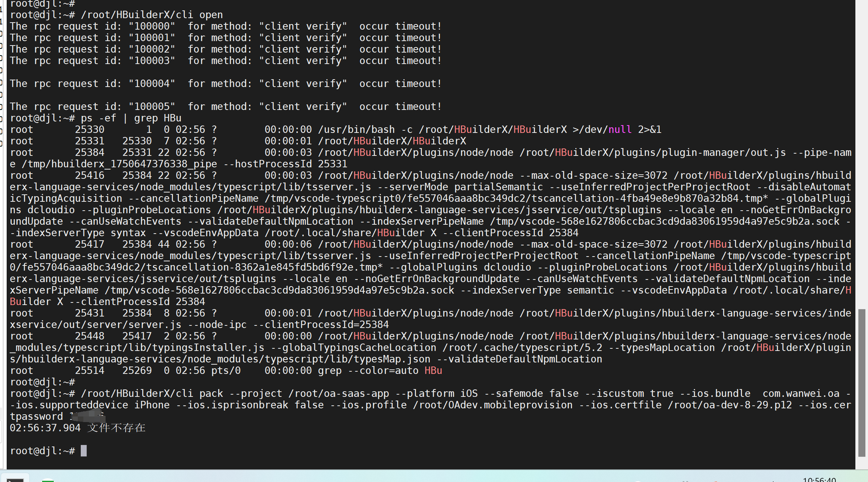
Task: Click the green app icon in the taskbar
Action: pos(47,480)
